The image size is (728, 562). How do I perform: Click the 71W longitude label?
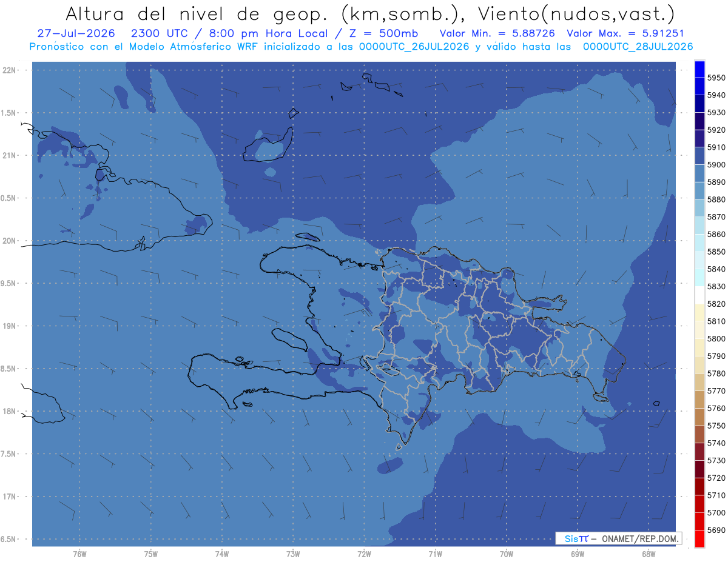pos(435,554)
